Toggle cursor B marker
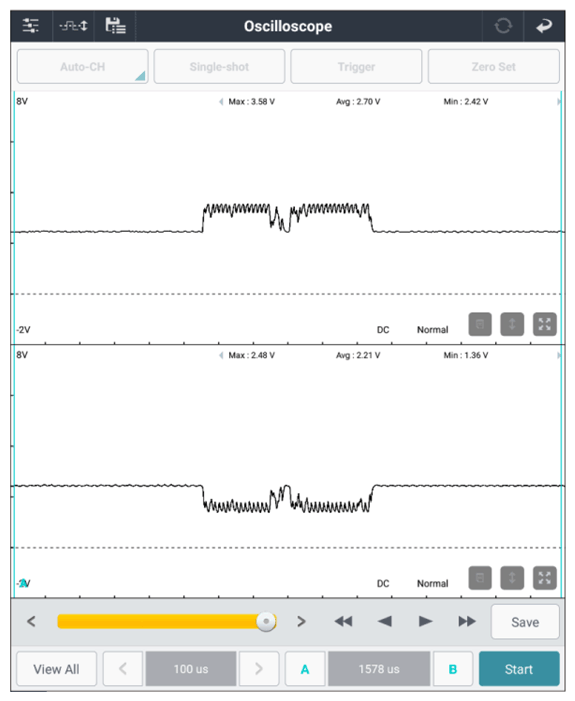 (x=452, y=669)
